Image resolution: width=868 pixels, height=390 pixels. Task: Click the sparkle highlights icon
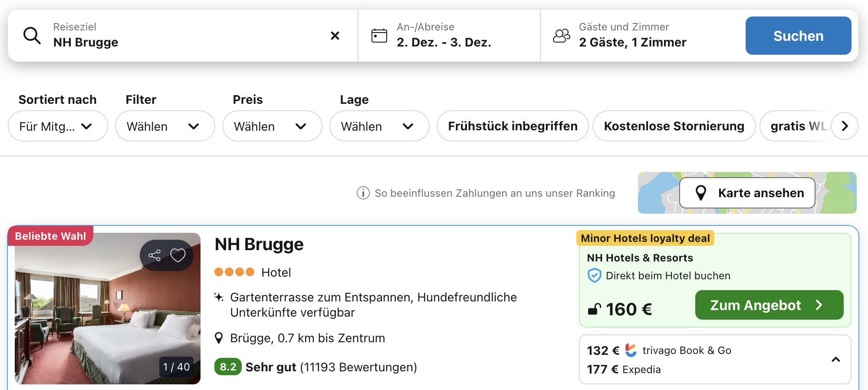[219, 297]
